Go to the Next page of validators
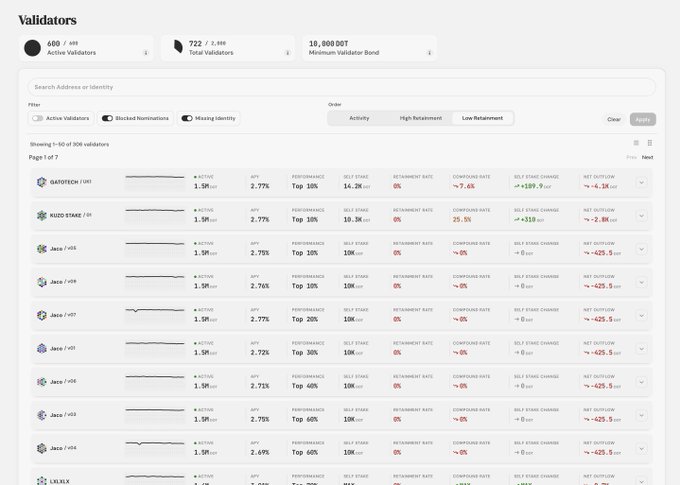 pyautogui.click(x=647, y=157)
